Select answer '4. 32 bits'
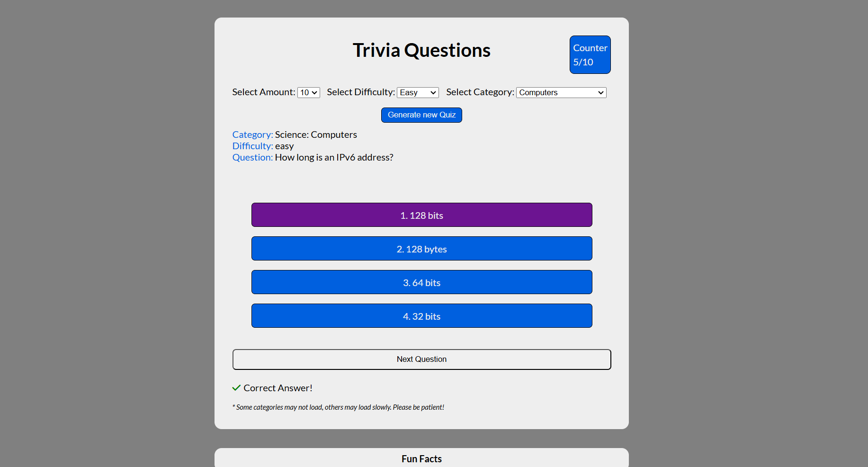This screenshot has width=868, height=467. 421,315
